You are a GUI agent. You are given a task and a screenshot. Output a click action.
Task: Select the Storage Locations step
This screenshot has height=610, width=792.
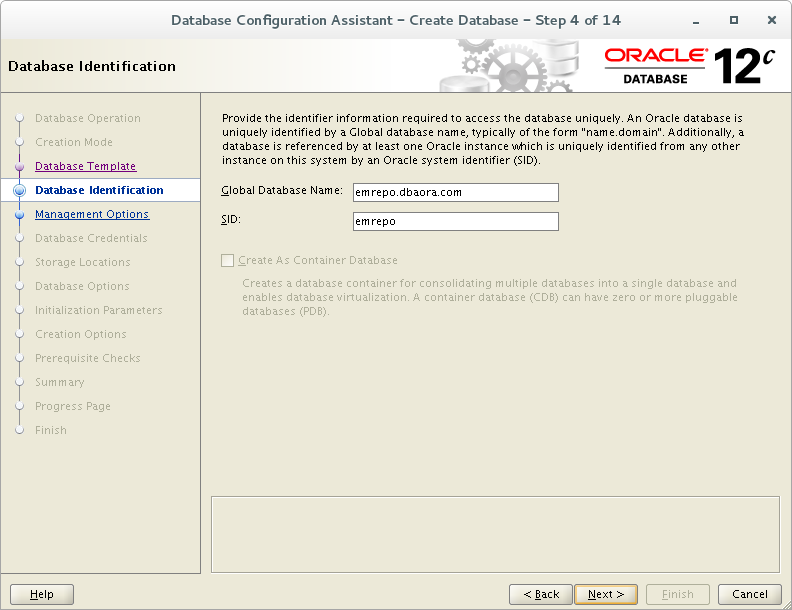point(83,262)
